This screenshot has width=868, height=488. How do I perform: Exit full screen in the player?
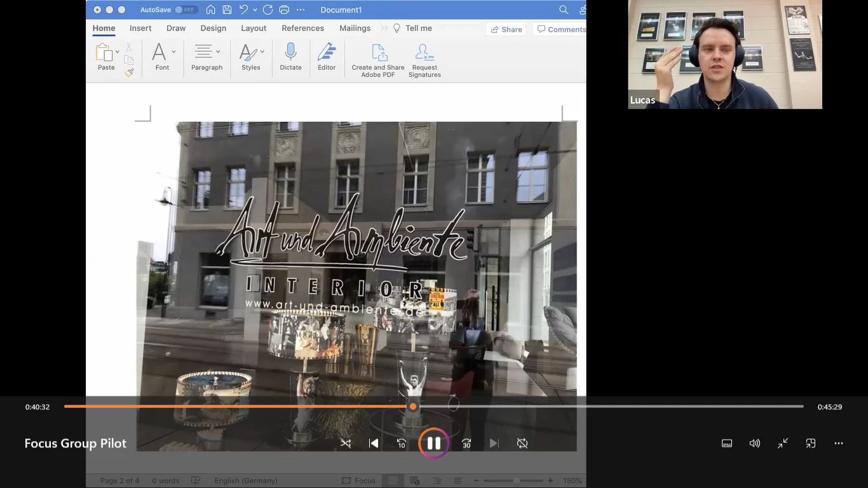pos(783,444)
